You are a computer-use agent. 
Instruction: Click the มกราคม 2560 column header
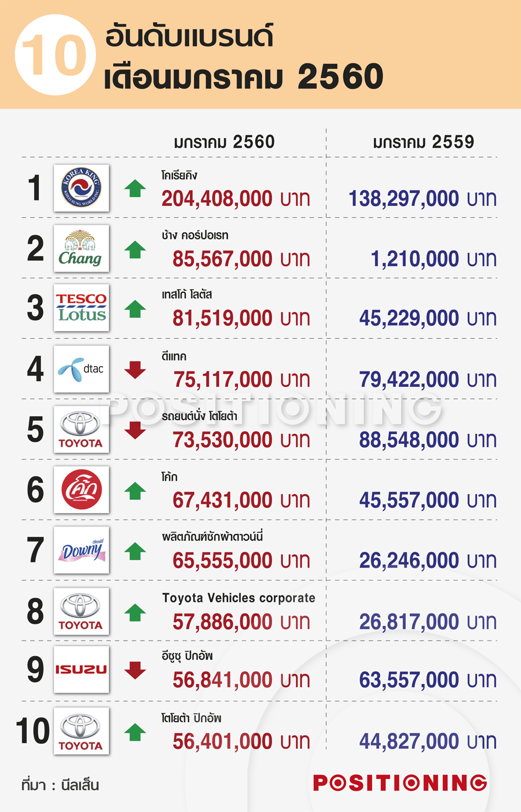point(224,142)
